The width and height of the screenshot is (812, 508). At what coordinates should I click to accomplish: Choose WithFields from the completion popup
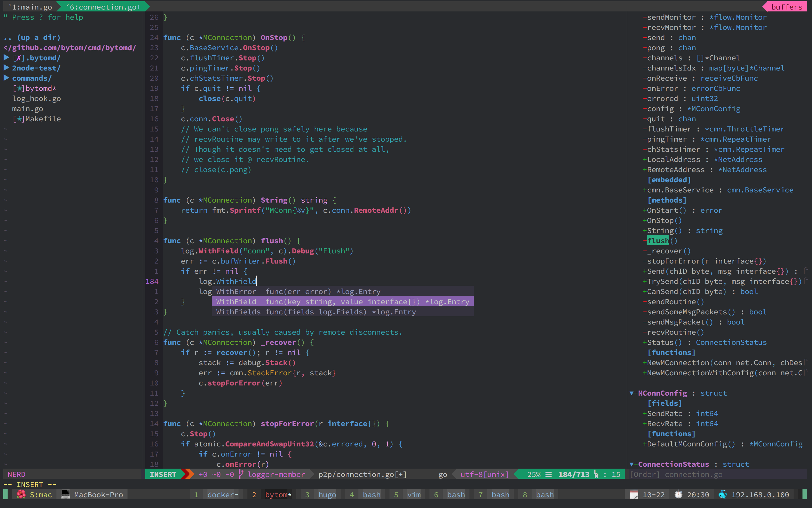coord(343,311)
